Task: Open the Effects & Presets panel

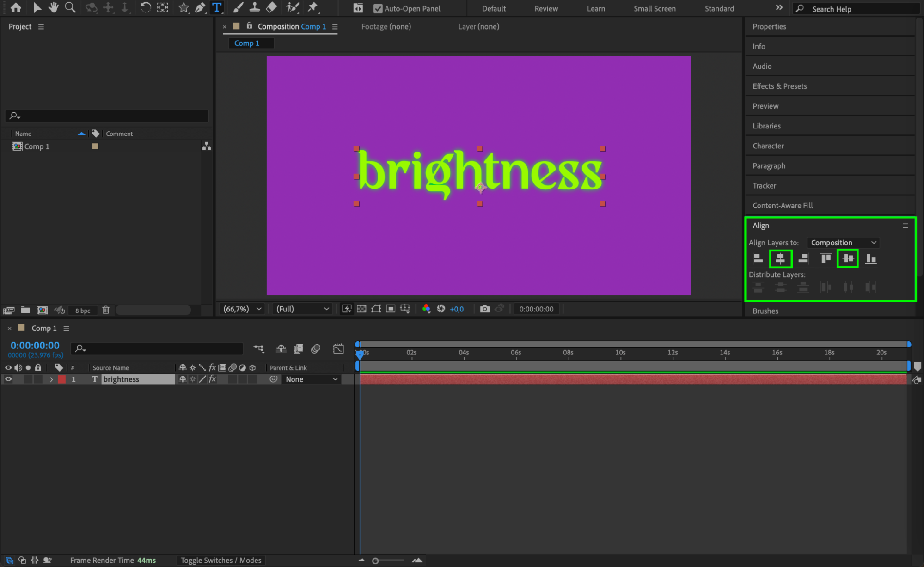Action: (779, 86)
